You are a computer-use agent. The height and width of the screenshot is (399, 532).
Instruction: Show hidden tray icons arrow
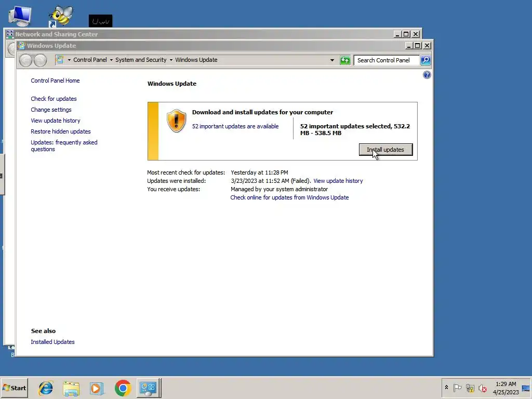coord(446,388)
